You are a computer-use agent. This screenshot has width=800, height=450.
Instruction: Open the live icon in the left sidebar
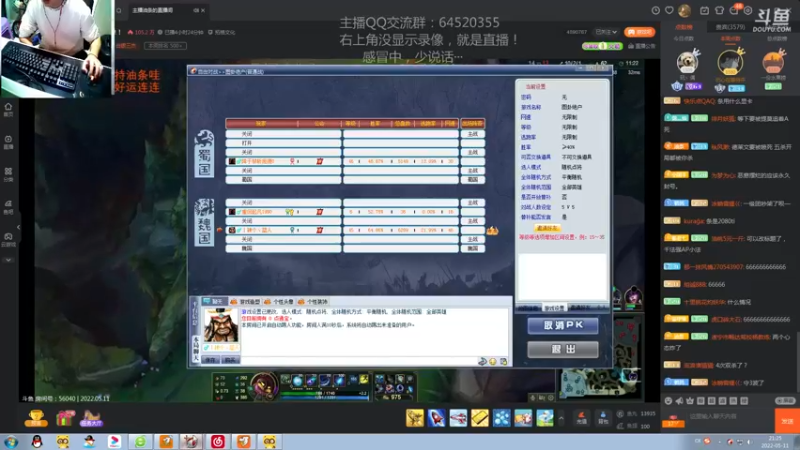click(8, 142)
